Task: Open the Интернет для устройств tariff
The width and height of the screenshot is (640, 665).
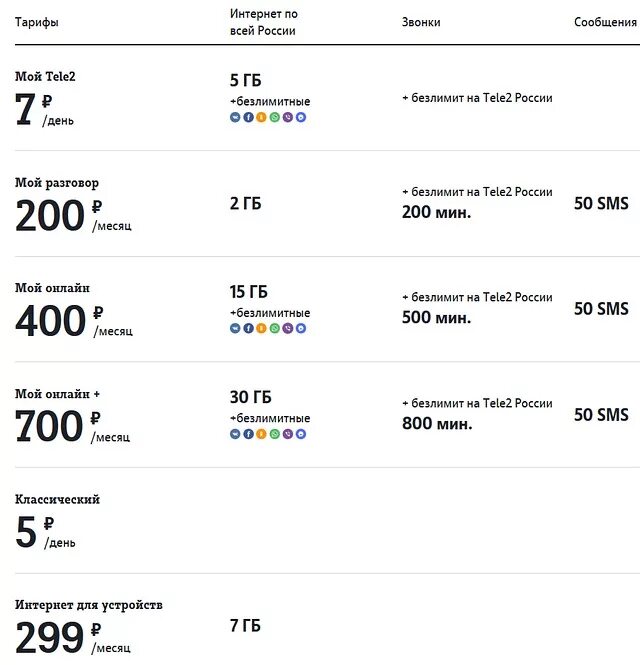Action: [x=88, y=605]
